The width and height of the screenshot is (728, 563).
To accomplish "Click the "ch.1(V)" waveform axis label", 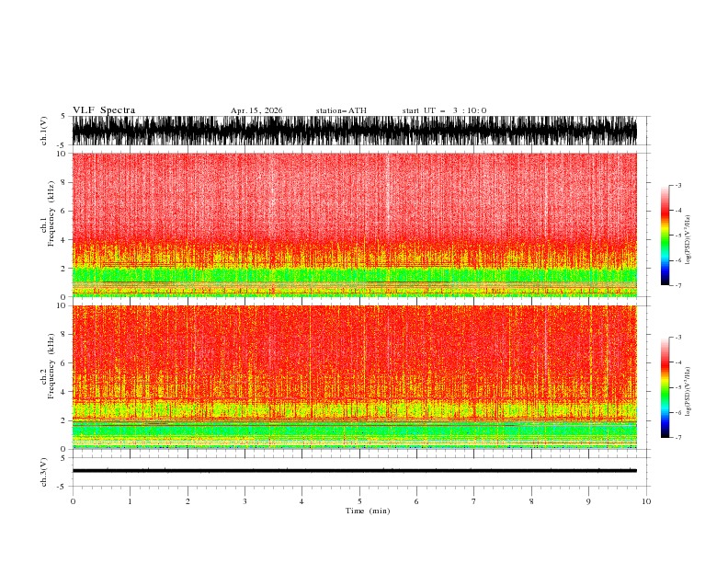I will (44, 131).
